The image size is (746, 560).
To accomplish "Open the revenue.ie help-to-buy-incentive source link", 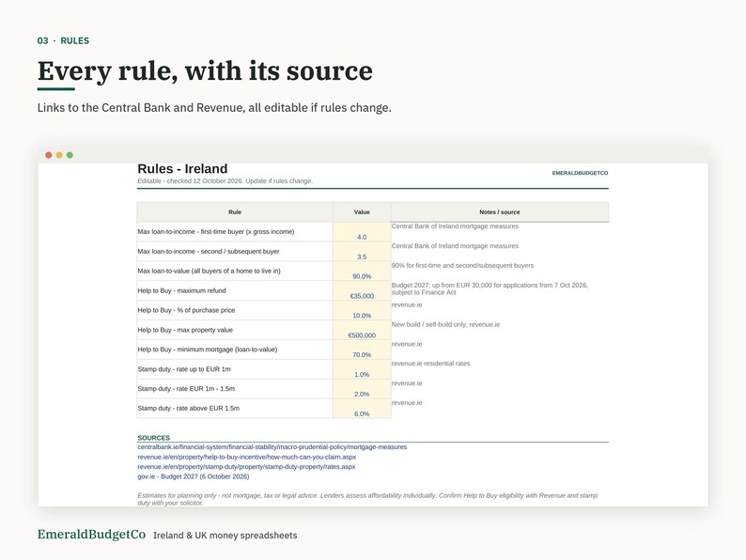I will [x=246, y=458].
